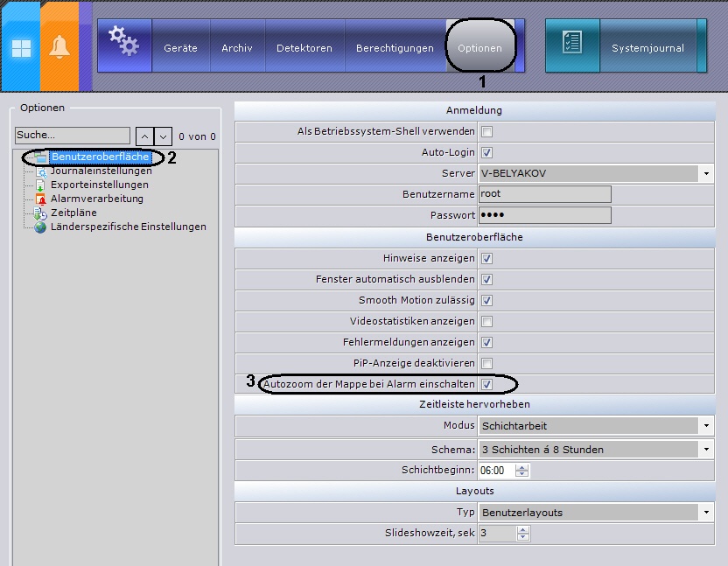
Task: Toggle Smooth Motion zulässig checkbox
Action: coord(486,300)
